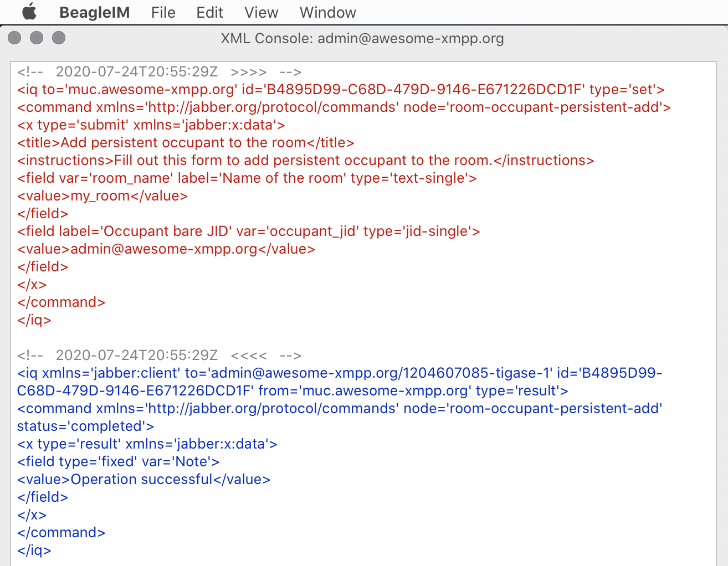Image resolution: width=728 pixels, height=566 pixels.
Task: Click the title 'Add persistent occupant to the room'
Action: [x=186, y=143]
